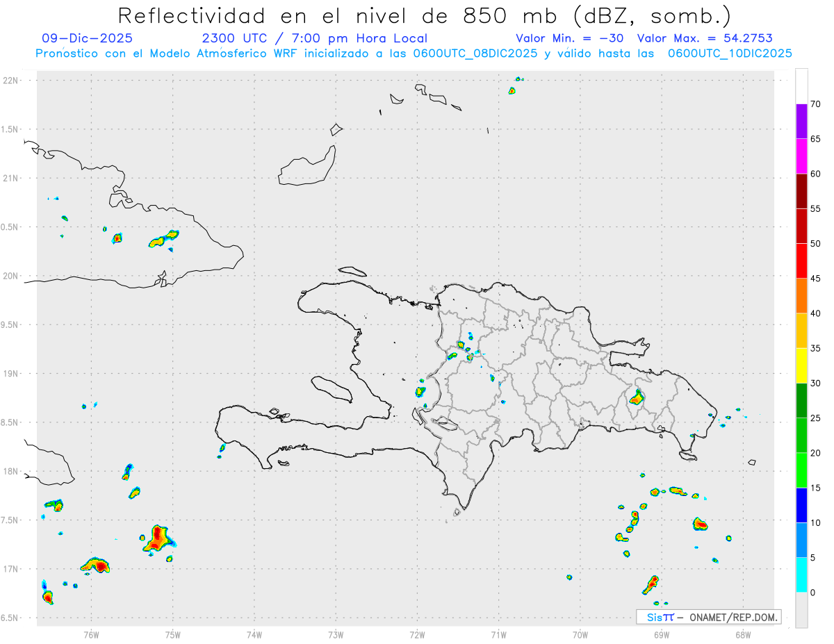
Task: Click the '68W' longitude label
Action: click(x=742, y=634)
